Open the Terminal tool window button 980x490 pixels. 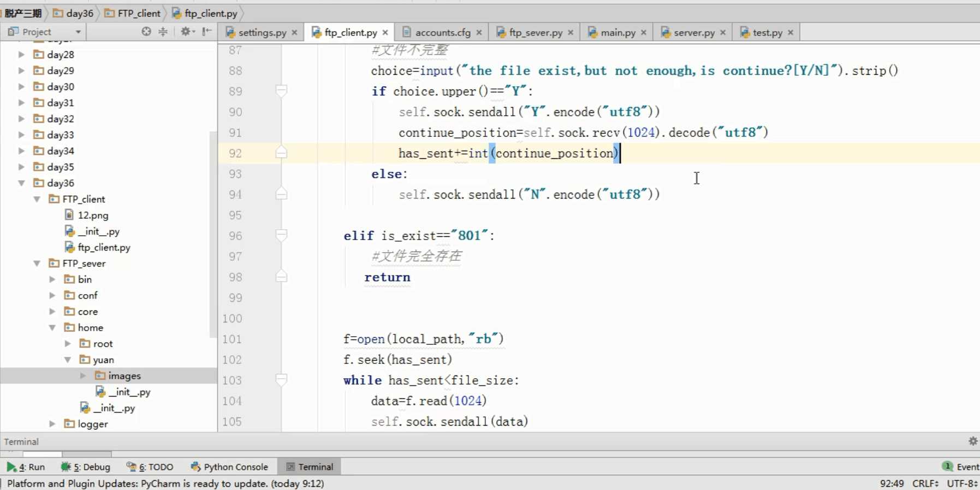coord(310,467)
